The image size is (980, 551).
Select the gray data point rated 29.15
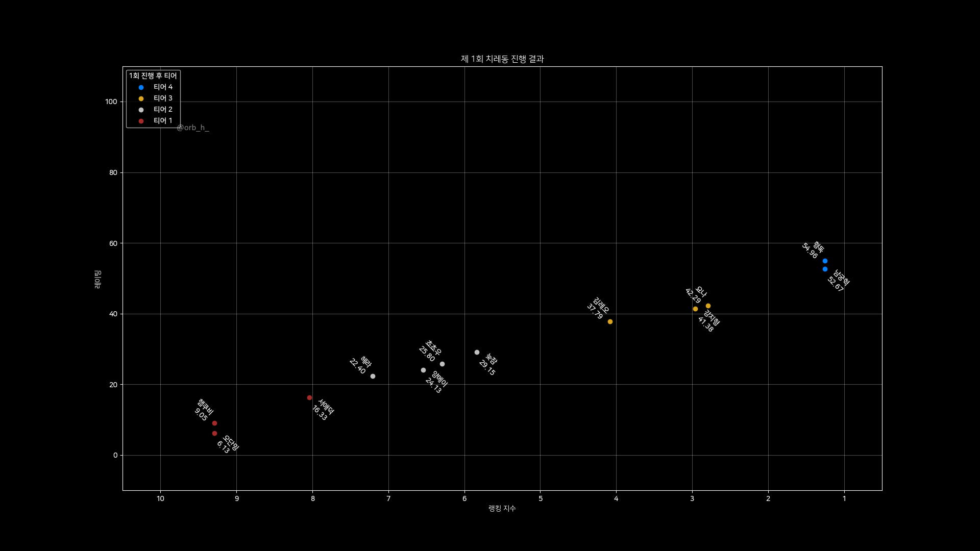[x=477, y=353]
